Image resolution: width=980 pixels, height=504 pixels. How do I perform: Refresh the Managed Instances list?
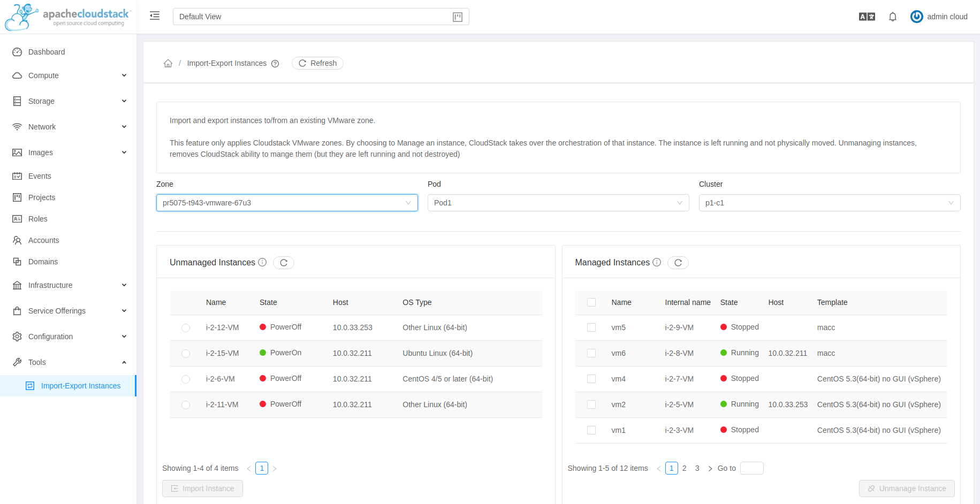[678, 262]
